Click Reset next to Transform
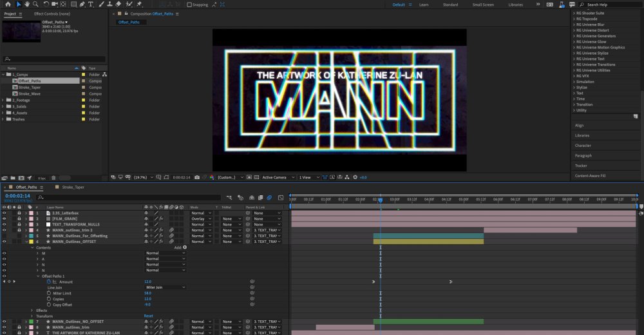The image size is (644, 335). (148, 316)
